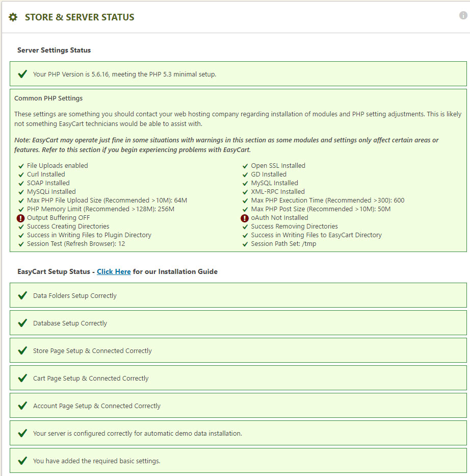Screen dimensions: 470x476
Task: Click the checkmark beside PHP Memory Limit
Action: 21,210
